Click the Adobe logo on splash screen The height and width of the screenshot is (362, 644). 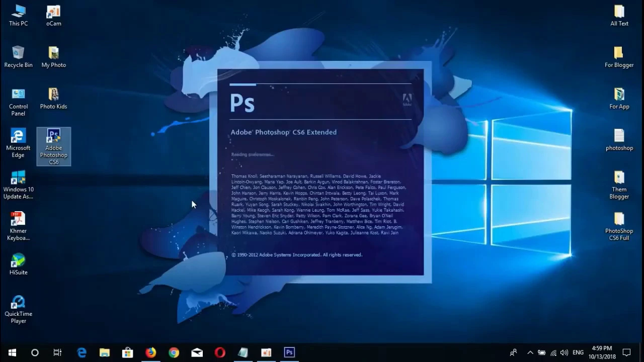[x=407, y=99]
